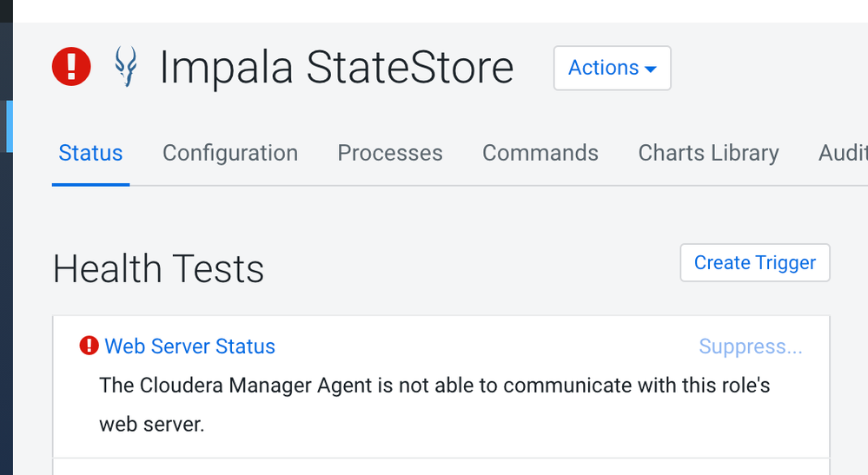868x475 pixels.
Task: Click the blue highlighted strip in left sidebar
Action: 9,127
